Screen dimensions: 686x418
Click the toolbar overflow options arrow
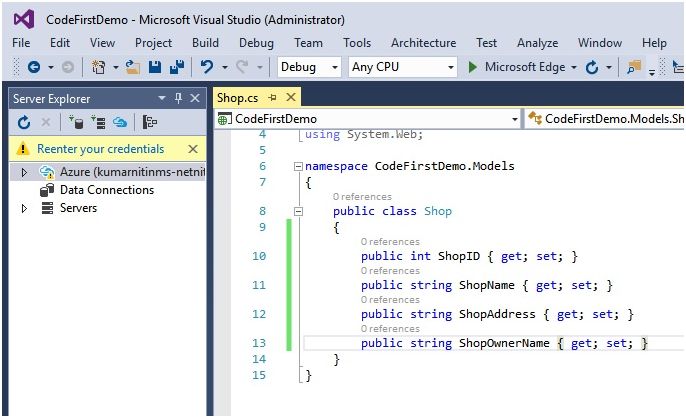click(x=652, y=72)
